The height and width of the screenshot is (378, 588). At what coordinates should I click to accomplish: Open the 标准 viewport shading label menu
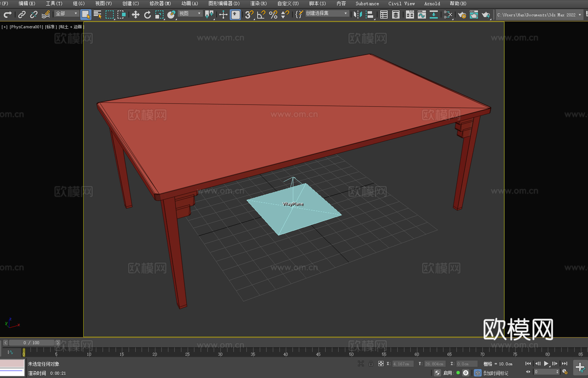click(51, 27)
